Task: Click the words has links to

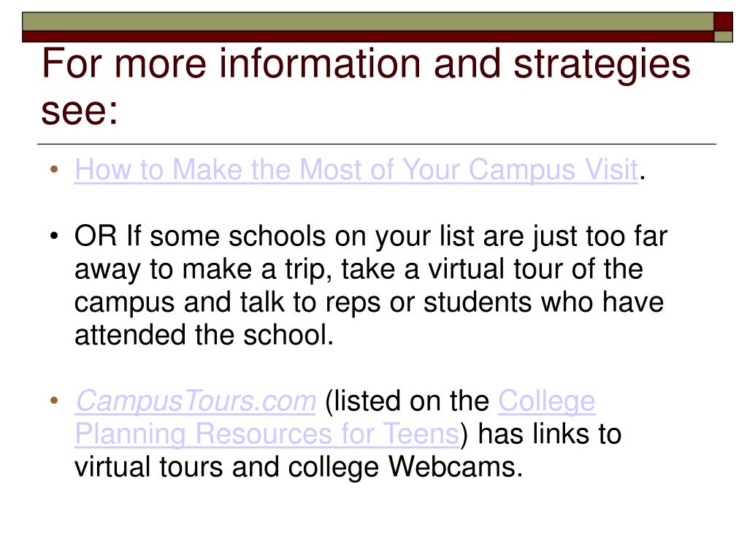Action: pos(550,434)
